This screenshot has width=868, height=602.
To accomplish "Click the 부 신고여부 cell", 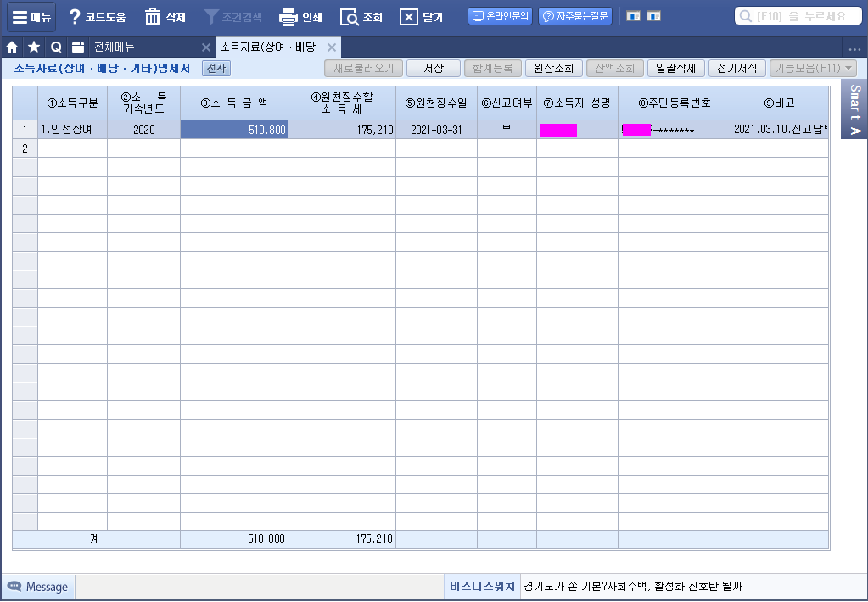I will [507, 130].
